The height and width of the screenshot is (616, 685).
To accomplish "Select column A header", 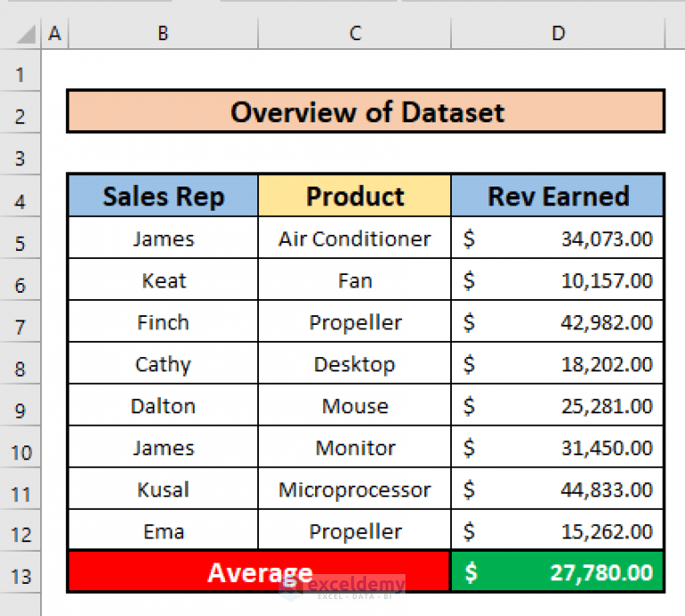I will pos(54,33).
